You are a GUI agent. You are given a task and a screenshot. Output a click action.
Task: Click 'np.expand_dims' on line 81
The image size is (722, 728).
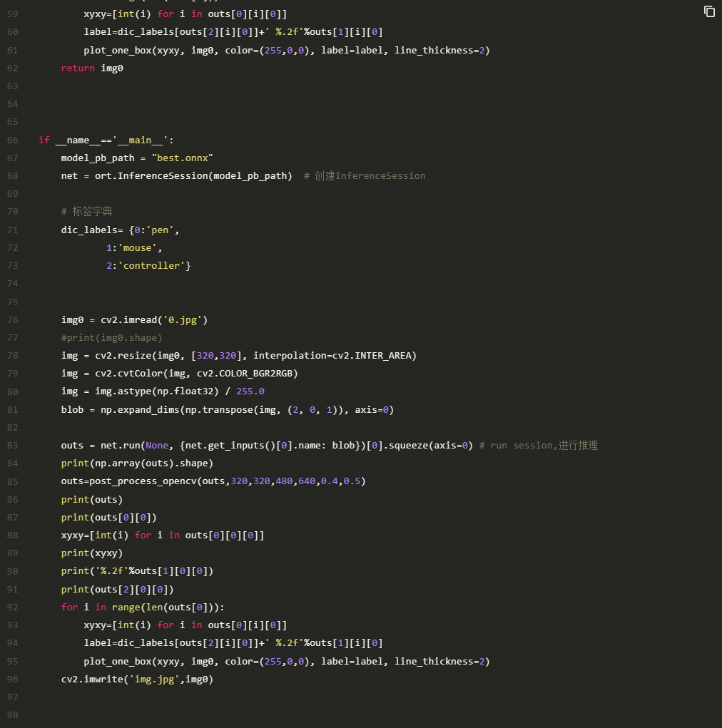[x=140, y=410]
